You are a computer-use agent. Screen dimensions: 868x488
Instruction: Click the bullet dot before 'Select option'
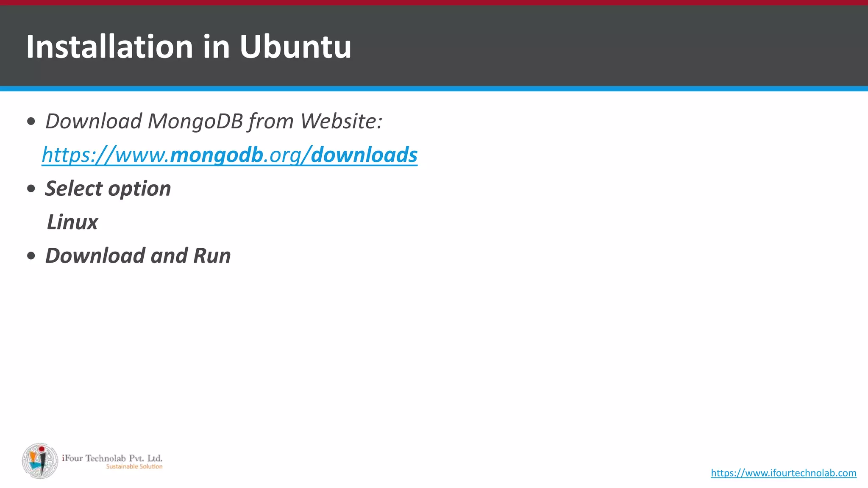point(31,189)
